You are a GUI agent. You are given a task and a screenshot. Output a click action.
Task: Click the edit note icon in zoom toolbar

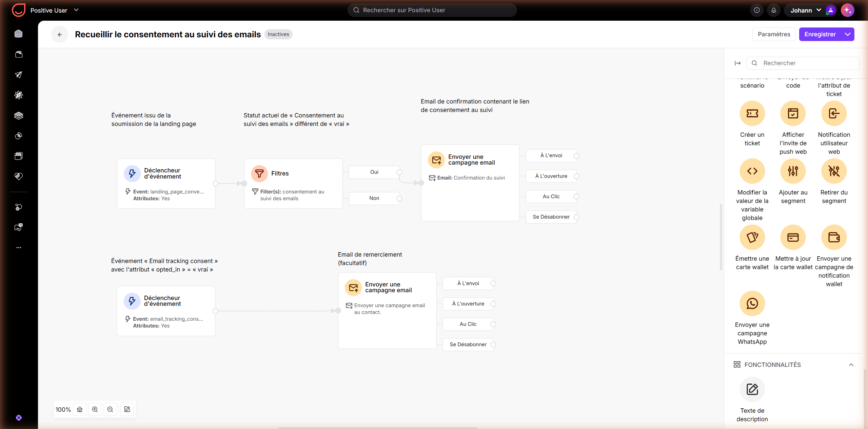coord(127,409)
